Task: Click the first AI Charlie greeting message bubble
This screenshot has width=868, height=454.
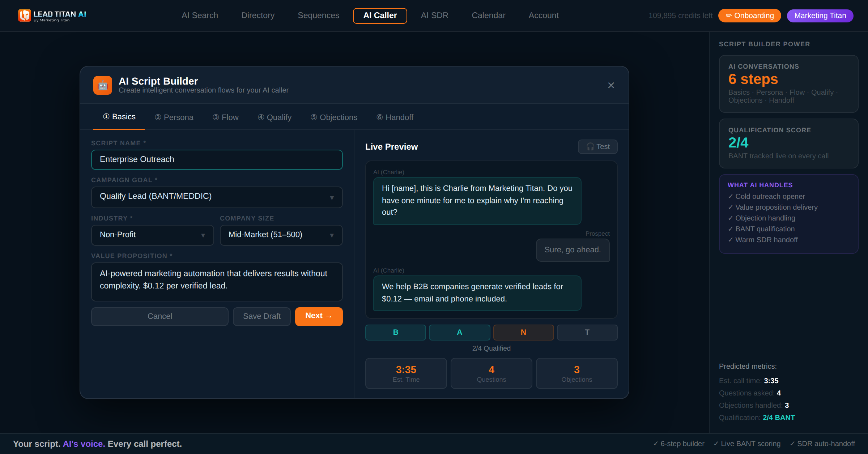Action: pyautogui.click(x=477, y=201)
